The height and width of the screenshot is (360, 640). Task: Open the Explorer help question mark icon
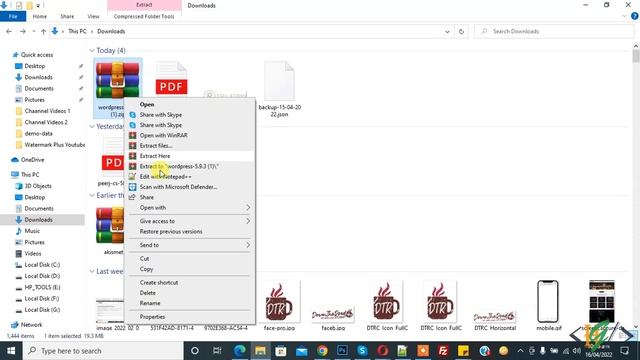635,16
